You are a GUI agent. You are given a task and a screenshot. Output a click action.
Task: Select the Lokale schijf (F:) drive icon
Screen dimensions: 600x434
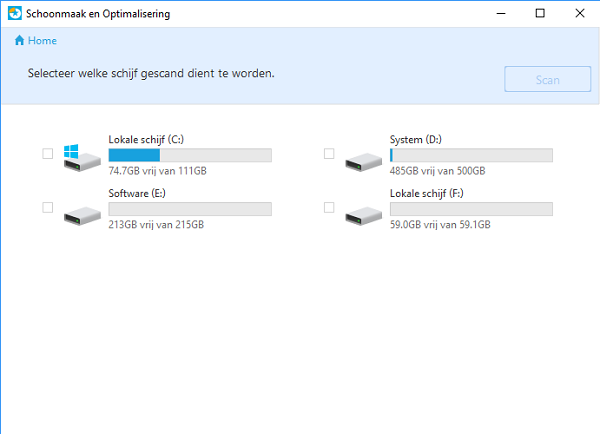pos(362,210)
